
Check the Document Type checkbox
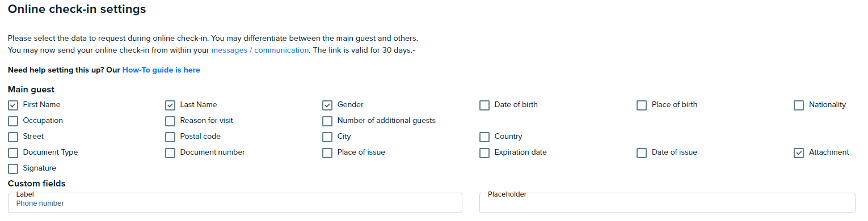[13, 152]
